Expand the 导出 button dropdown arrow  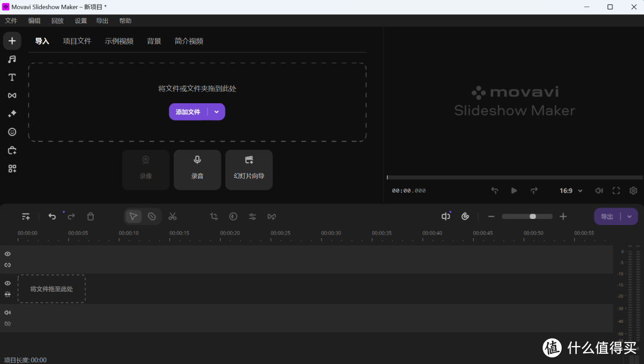point(630,217)
